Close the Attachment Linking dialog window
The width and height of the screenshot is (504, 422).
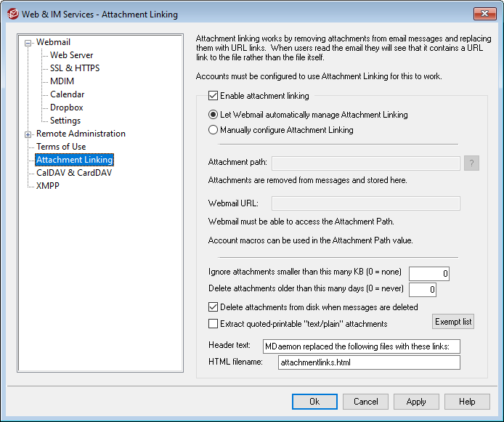pos(484,14)
